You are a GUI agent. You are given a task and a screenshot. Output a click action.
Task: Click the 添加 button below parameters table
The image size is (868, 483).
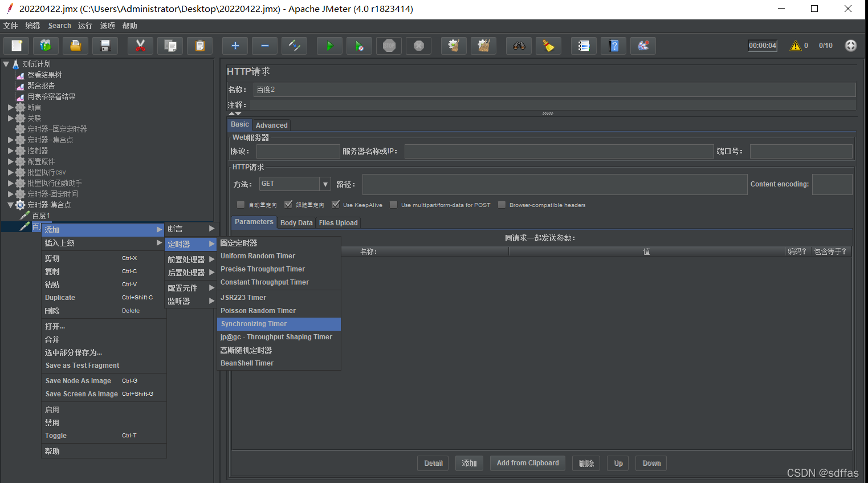click(469, 463)
